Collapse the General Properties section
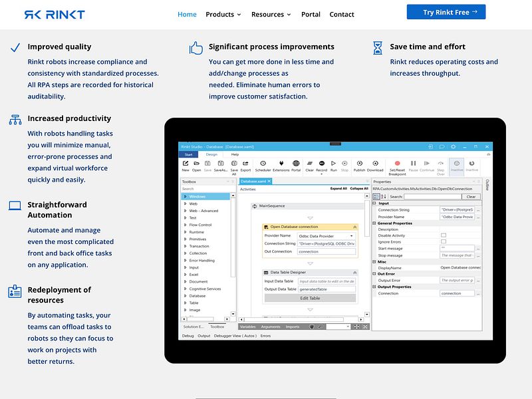The image size is (532, 399). click(374, 223)
